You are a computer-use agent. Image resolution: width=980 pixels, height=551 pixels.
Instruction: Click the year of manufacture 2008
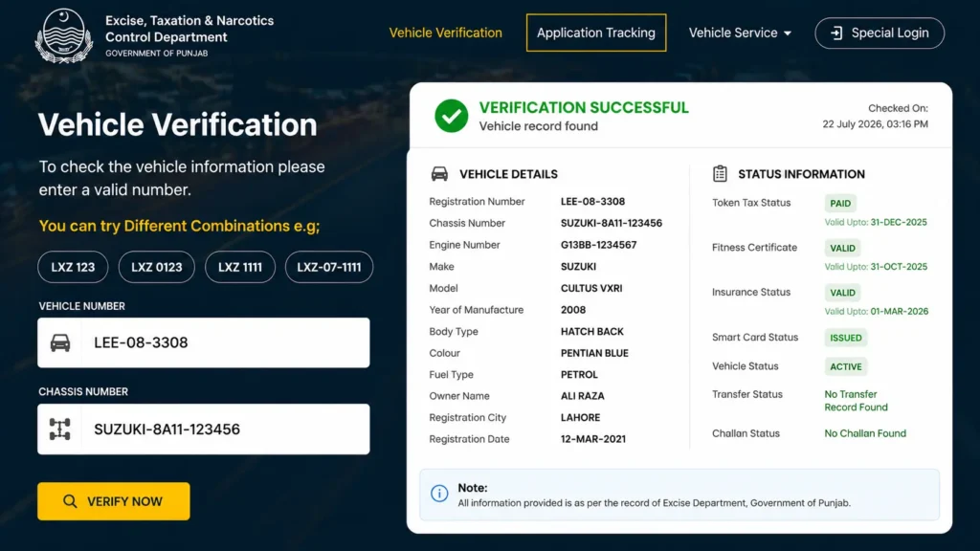[573, 310]
